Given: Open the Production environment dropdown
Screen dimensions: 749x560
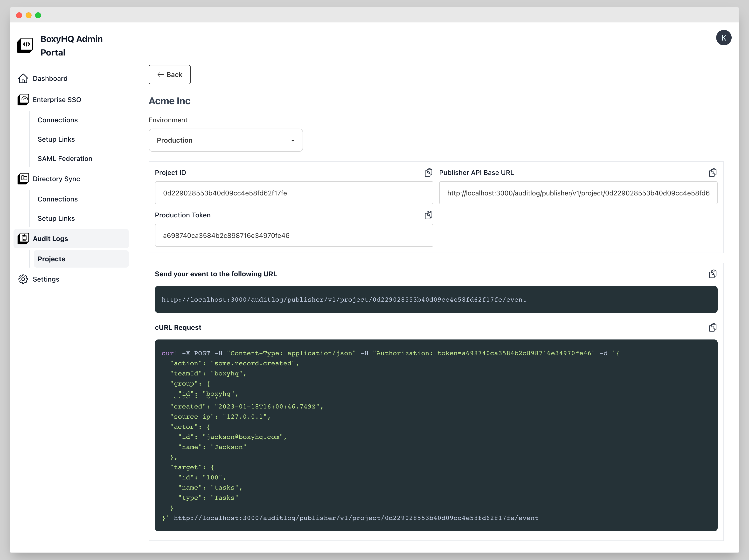Looking at the screenshot, I should [226, 140].
